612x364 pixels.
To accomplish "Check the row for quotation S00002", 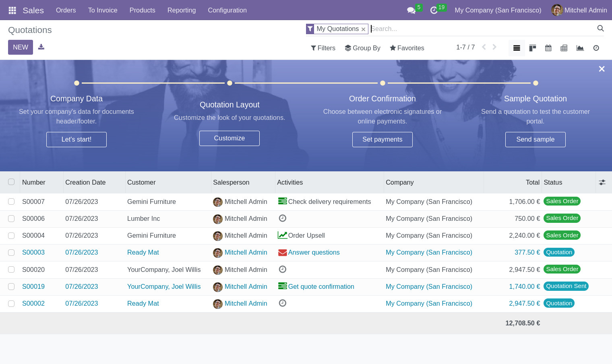I will (11, 304).
